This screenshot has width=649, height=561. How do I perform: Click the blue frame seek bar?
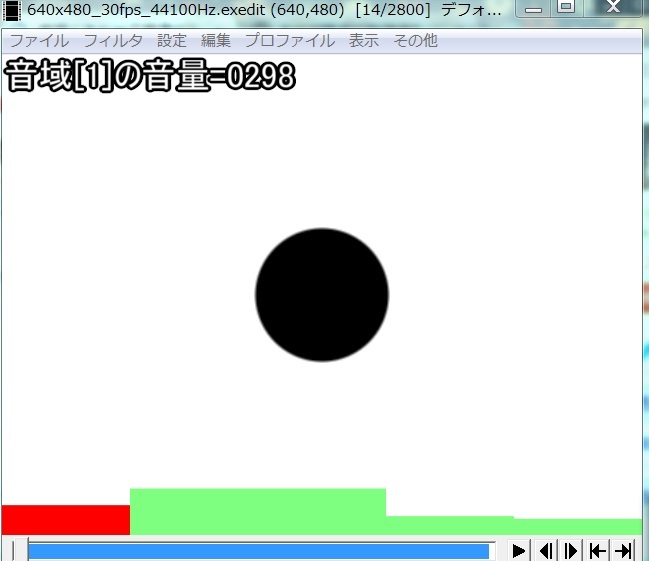click(x=260, y=551)
